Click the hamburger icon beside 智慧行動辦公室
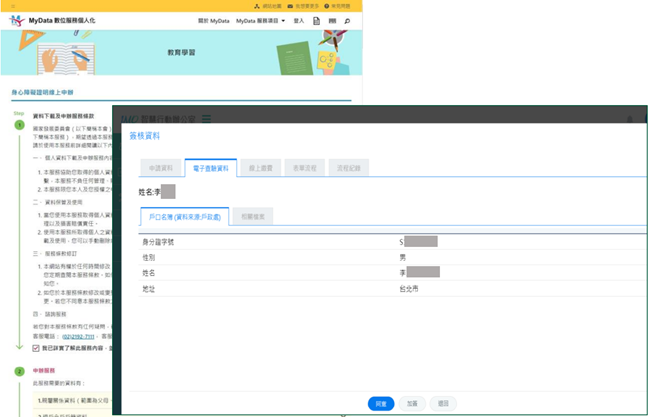Viewport: 650px width, 417px height. pos(206,119)
